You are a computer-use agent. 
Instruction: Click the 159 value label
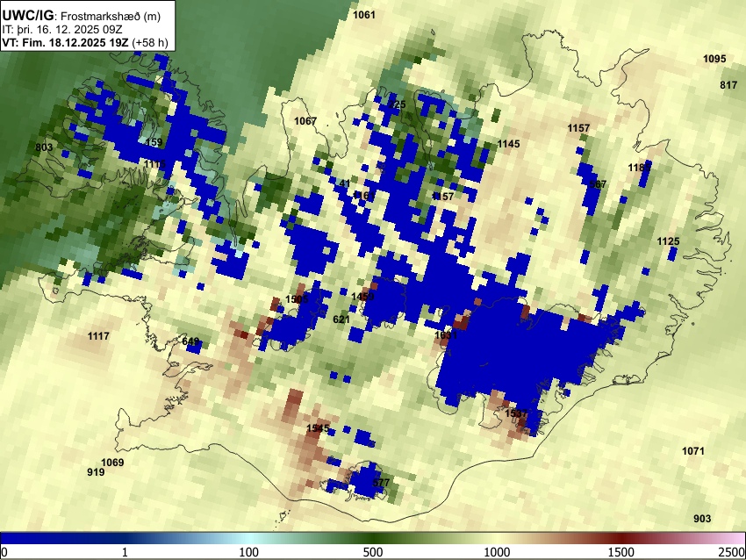(x=154, y=142)
